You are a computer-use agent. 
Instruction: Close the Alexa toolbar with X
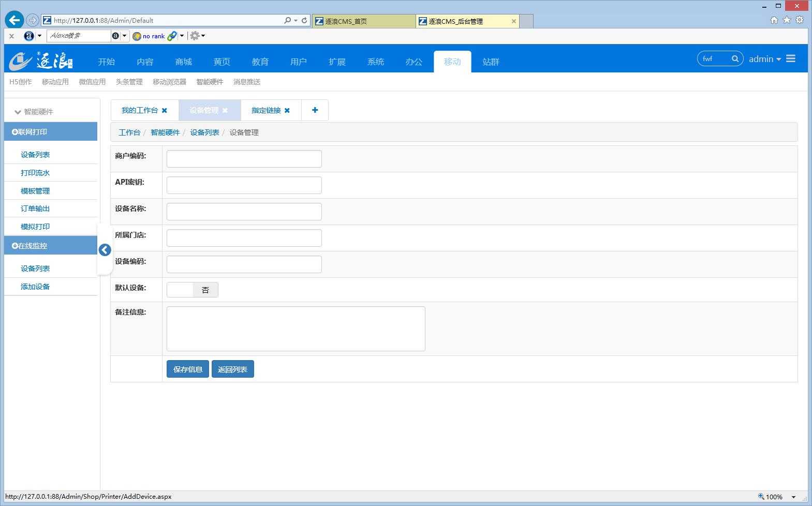tap(11, 36)
